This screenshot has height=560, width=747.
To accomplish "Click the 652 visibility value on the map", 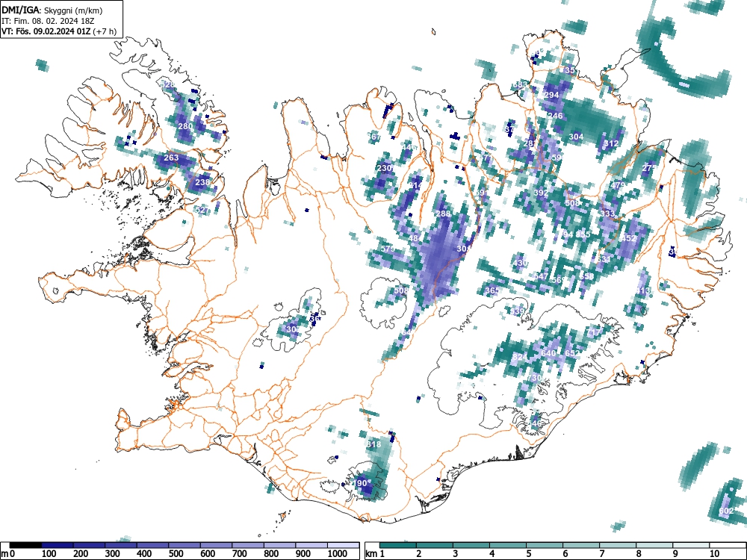I will [x=573, y=353].
